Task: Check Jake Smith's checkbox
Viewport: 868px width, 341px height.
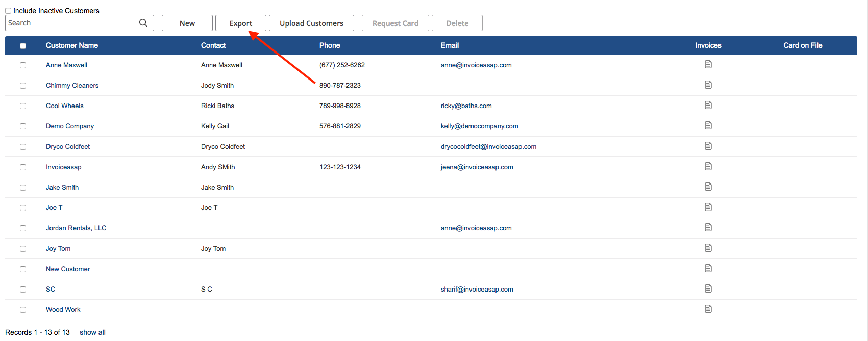Action: (23, 188)
